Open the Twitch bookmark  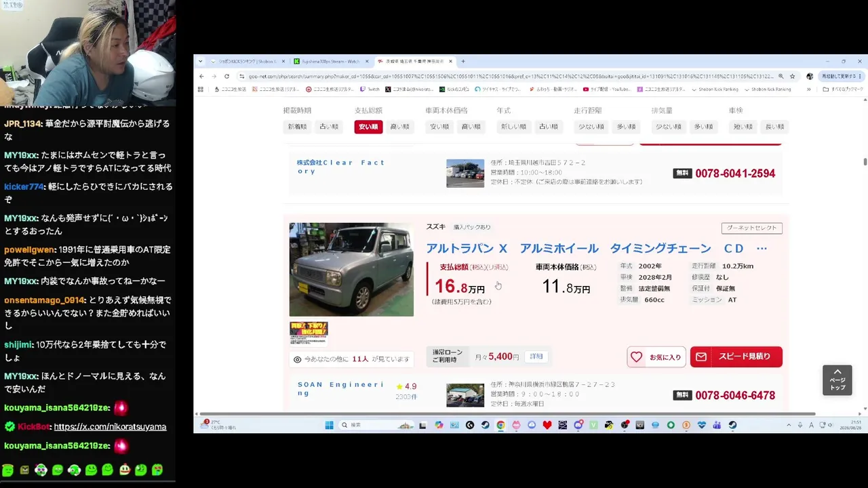click(370, 89)
